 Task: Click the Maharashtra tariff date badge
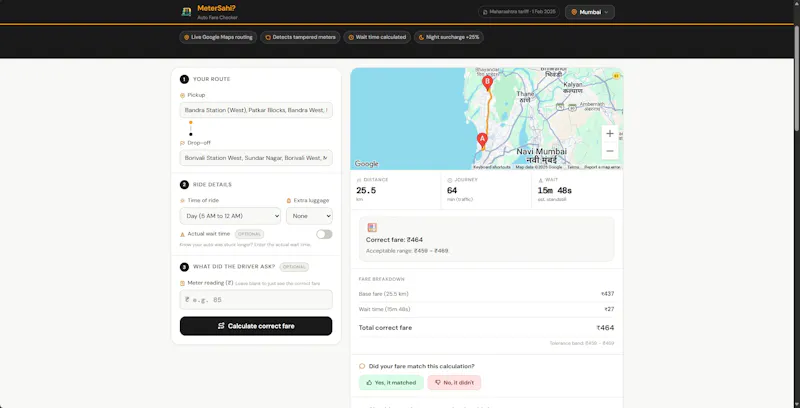tap(519, 12)
